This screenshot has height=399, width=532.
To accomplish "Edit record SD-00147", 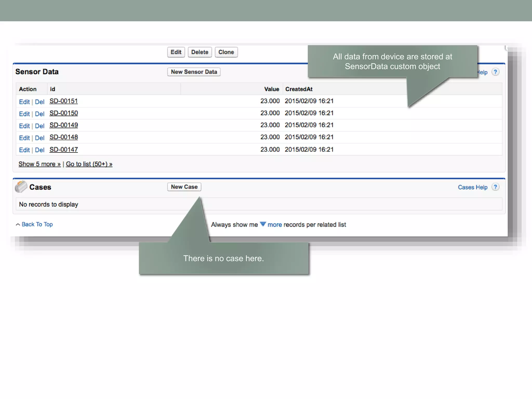I will tap(24, 150).
